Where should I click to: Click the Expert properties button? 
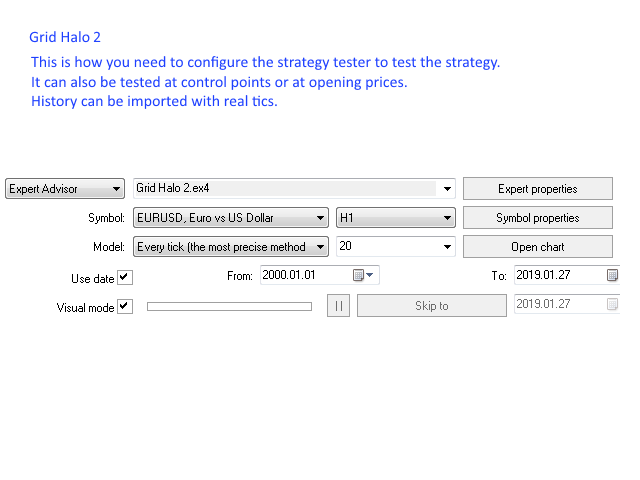tap(538, 189)
